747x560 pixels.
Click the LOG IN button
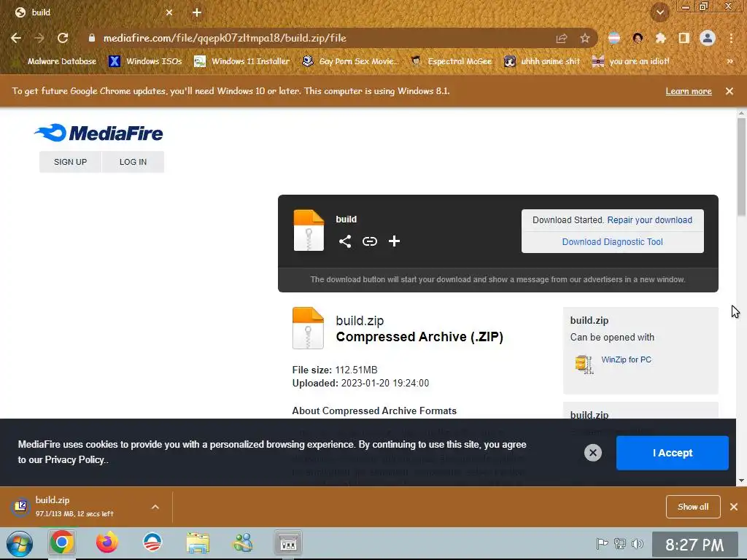pos(133,162)
